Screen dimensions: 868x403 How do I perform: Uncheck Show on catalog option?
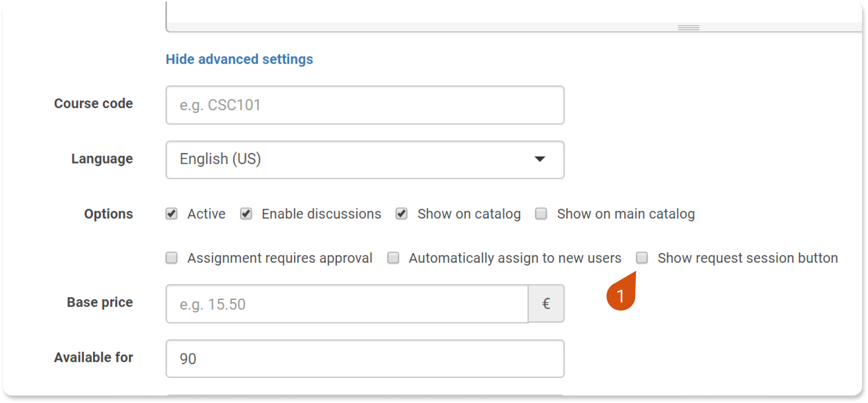[402, 214]
